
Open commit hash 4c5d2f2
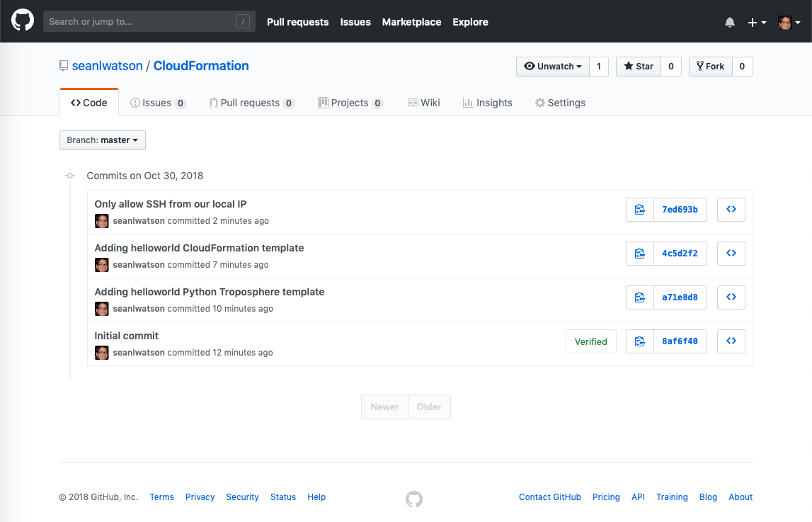tap(680, 254)
